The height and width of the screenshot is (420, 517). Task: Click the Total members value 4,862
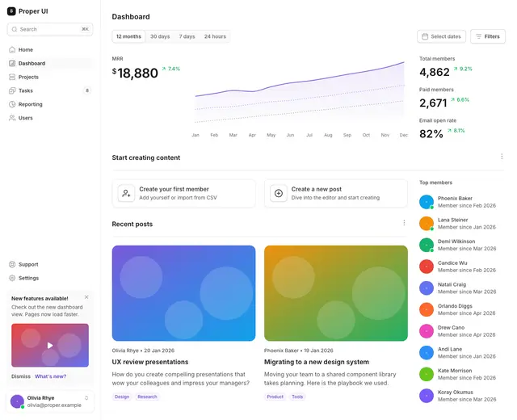pyautogui.click(x=435, y=72)
